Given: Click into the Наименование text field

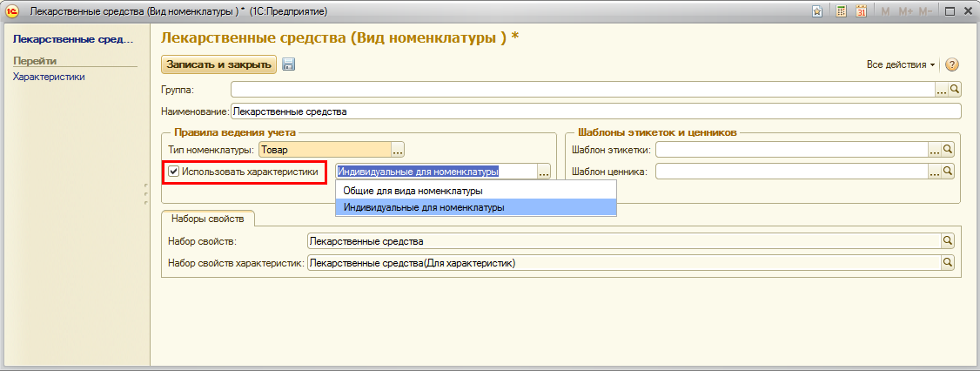Looking at the screenshot, I should 592,111.
